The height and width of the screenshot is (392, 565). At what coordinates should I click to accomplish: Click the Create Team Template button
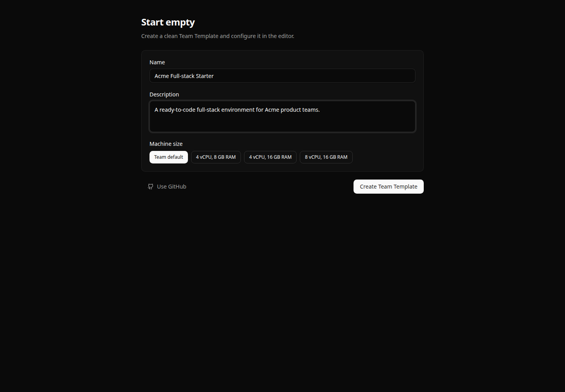pos(388,187)
